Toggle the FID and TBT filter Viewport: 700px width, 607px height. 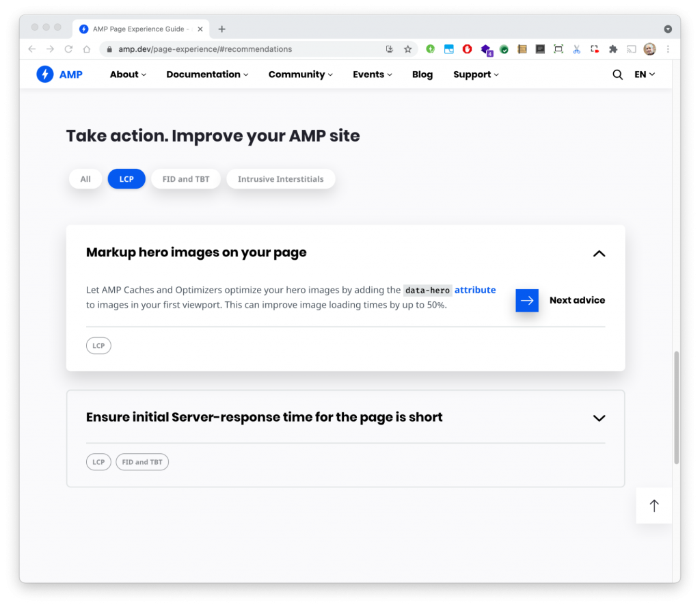coord(186,179)
